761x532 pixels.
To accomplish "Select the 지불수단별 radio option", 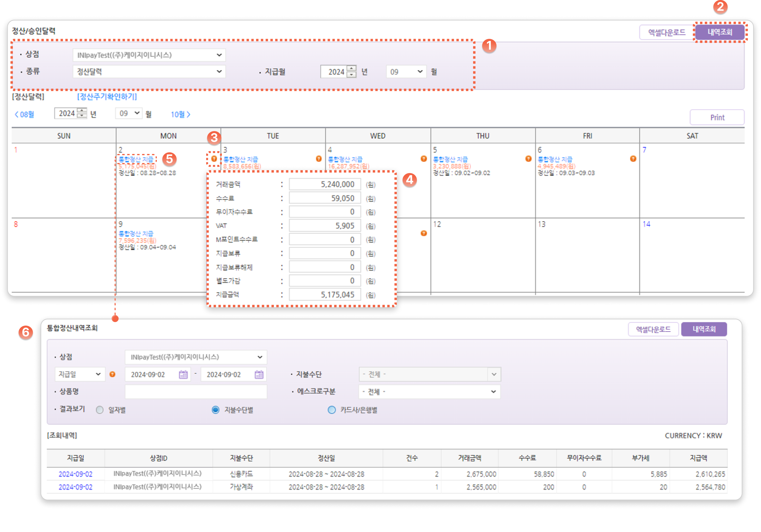I will [x=215, y=410].
